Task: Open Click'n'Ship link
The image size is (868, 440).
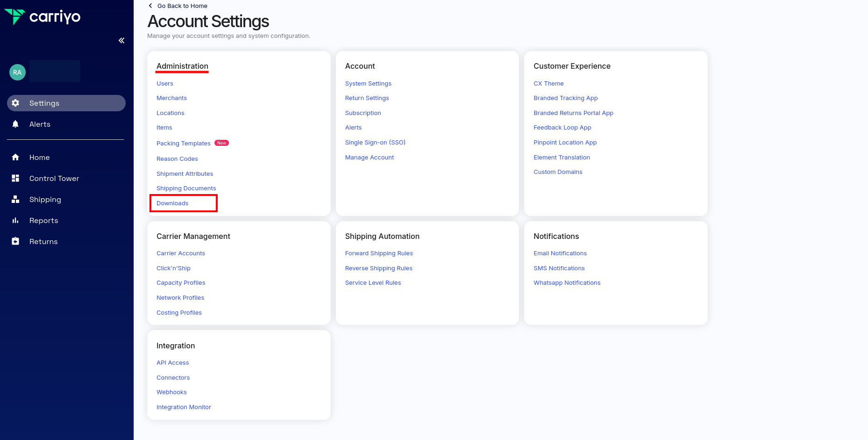Action: pyautogui.click(x=173, y=268)
